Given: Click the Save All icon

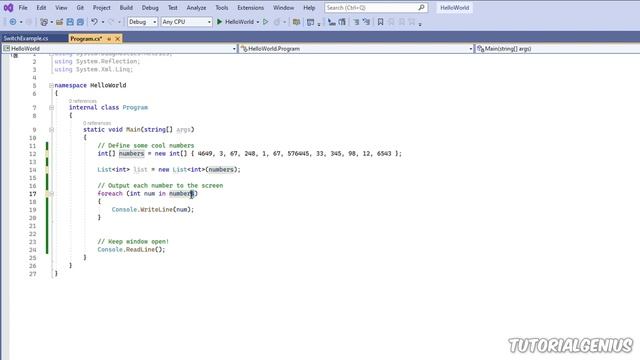Looking at the screenshot, I should point(80,22).
